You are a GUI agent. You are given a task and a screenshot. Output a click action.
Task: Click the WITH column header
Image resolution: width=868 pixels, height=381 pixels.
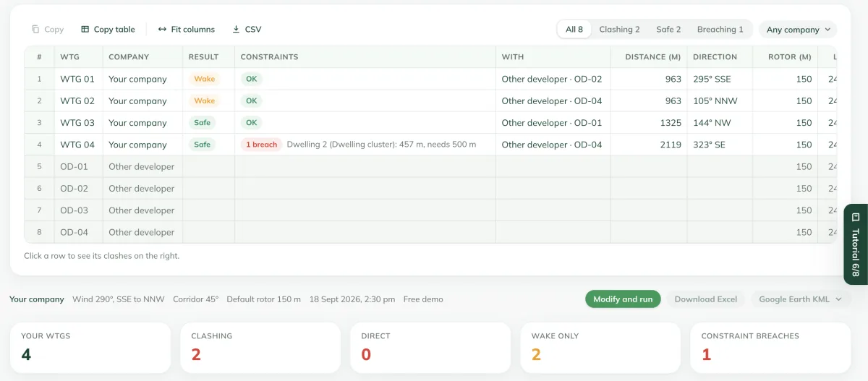tap(554, 57)
